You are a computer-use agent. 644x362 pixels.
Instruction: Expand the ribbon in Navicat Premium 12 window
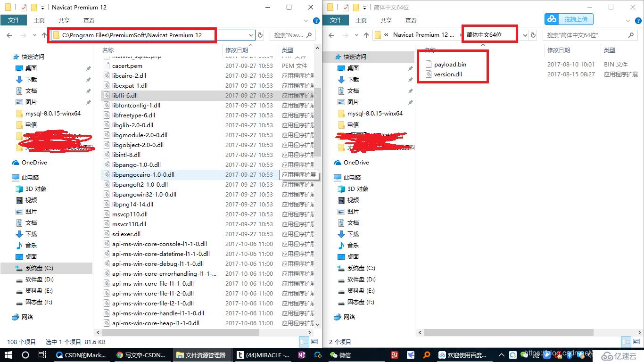pyautogui.click(x=307, y=20)
